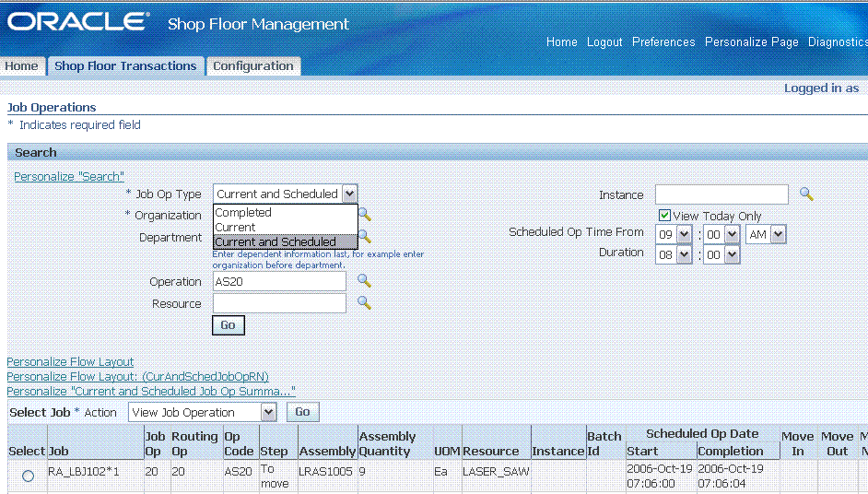Open the AM/PM dropdown
This screenshot has width=868, height=494.
tap(779, 234)
